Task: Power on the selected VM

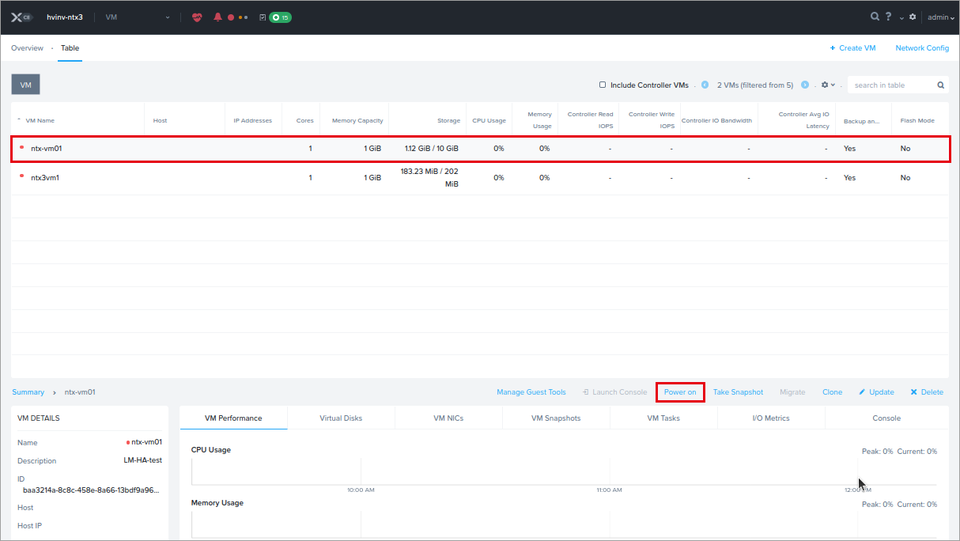Action: tap(680, 392)
